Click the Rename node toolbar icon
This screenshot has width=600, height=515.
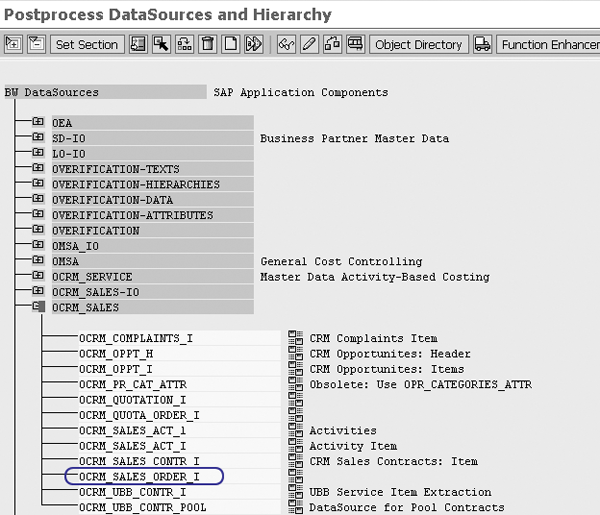coord(254,44)
